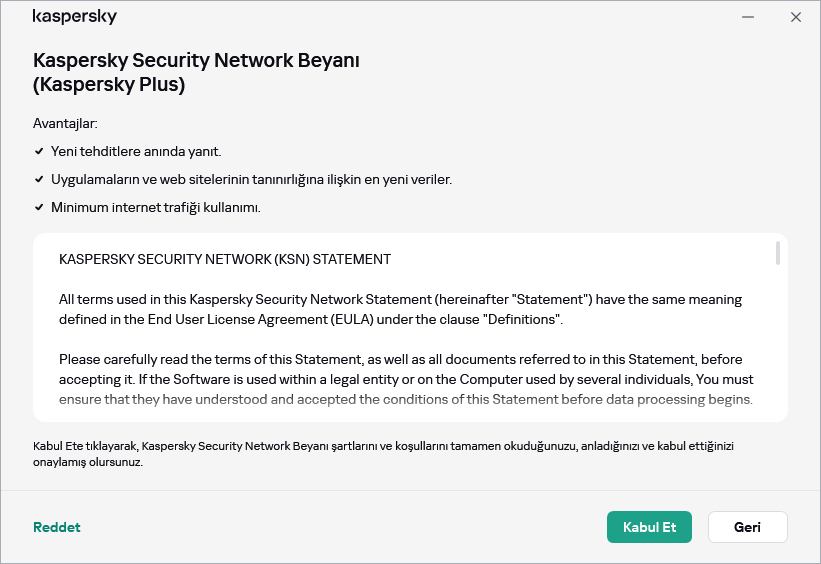Click checkmark beside "Uygulamaların ve web sitelerinin" line
The width and height of the screenshot is (821, 564).
pyautogui.click(x=39, y=180)
